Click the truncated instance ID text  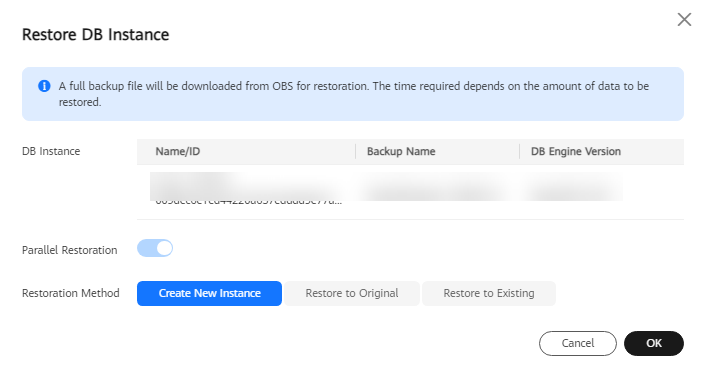tap(249, 203)
